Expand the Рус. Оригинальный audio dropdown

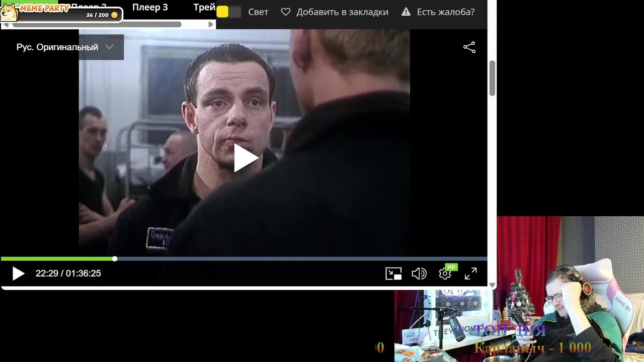(65, 47)
